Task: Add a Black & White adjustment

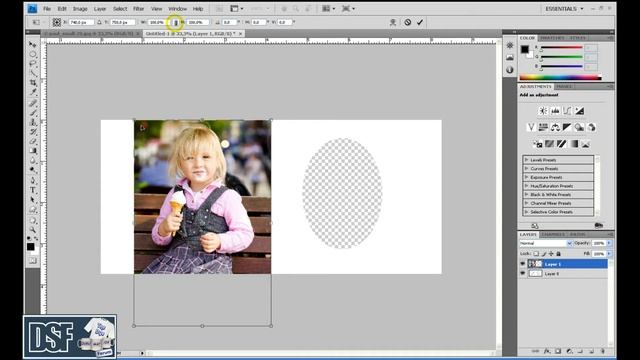Action: pos(567,127)
